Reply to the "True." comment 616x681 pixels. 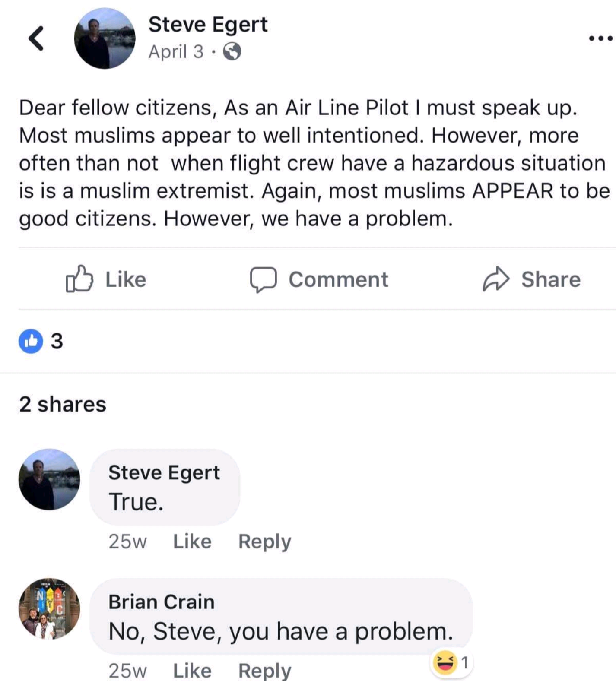(x=265, y=542)
